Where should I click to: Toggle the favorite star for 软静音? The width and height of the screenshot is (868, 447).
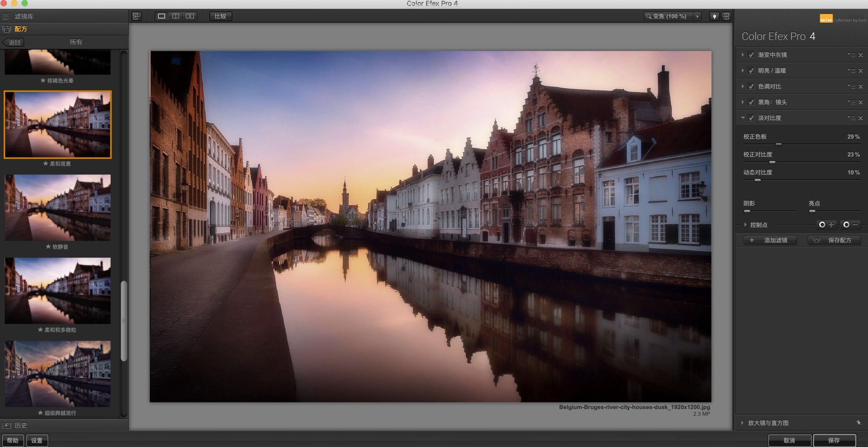48,246
